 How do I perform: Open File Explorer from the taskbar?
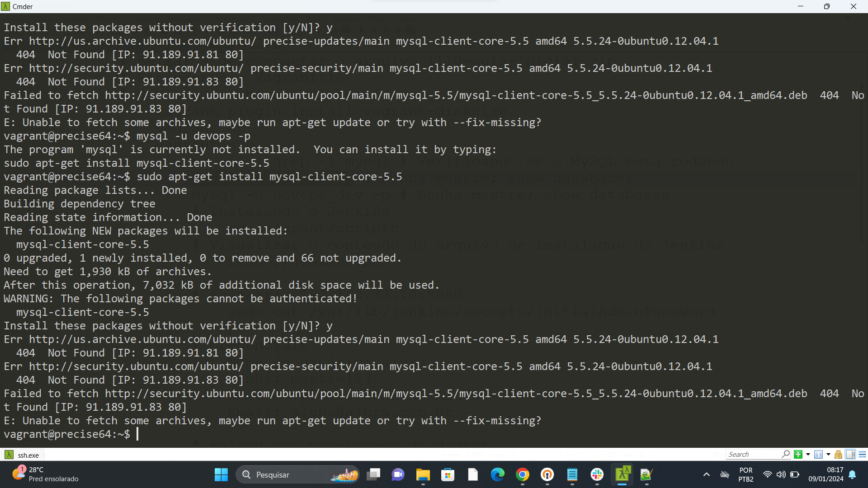point(423,475)
